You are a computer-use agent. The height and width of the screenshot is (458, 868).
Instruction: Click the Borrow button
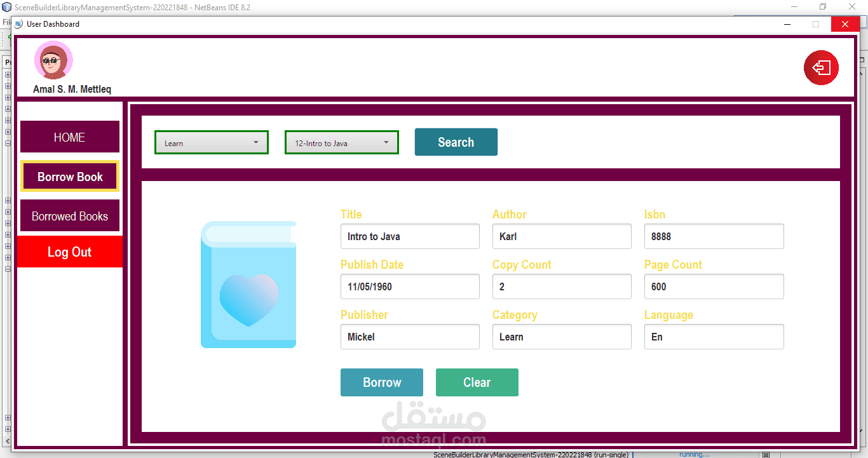(x=381, y=382)
